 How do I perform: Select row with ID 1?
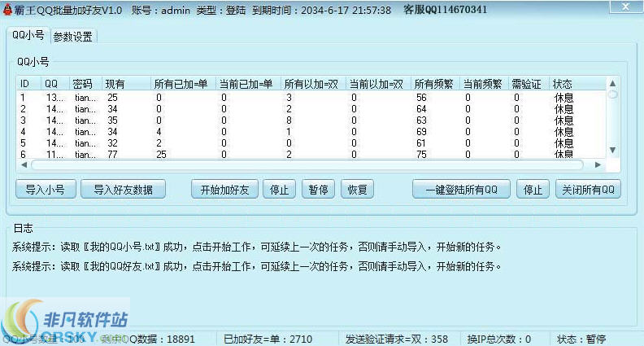coord(311,98)
